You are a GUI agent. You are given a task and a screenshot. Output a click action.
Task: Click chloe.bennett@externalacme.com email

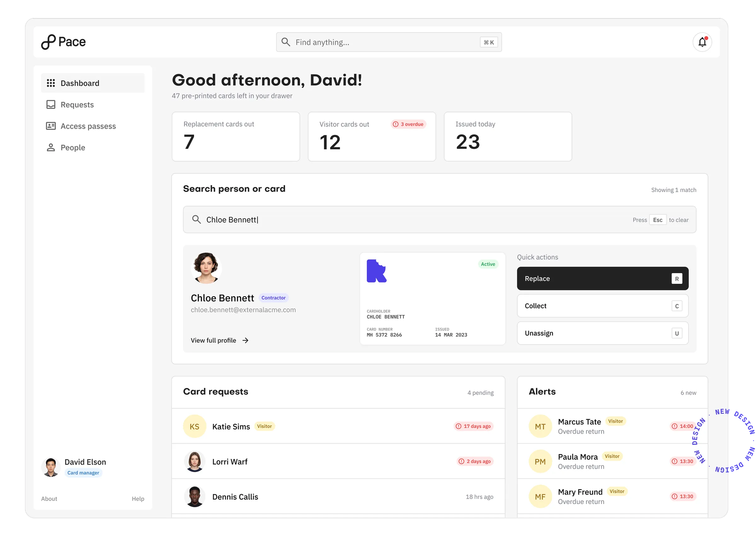pos(243,310)
